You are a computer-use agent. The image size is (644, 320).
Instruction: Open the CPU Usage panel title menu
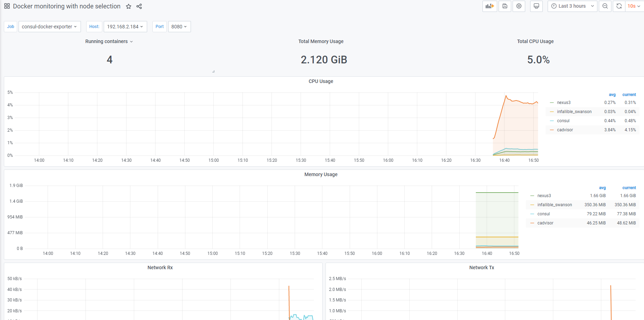click(x=321, y=81)
